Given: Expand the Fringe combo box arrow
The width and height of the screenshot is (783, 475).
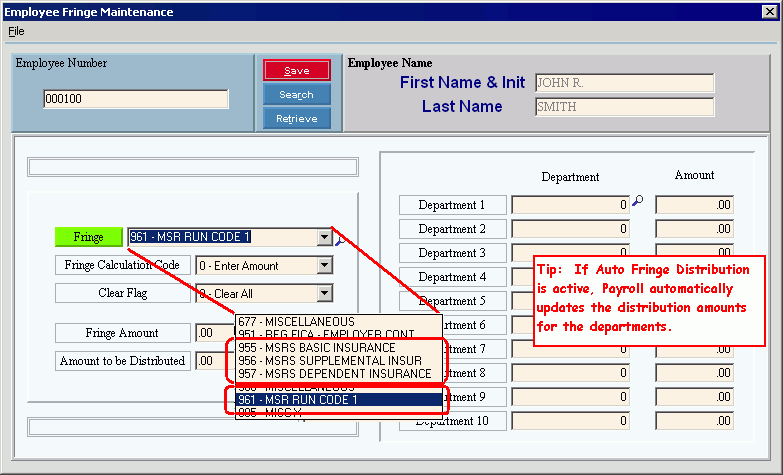Looking at the screenshot, I should [x=323, y=238].
